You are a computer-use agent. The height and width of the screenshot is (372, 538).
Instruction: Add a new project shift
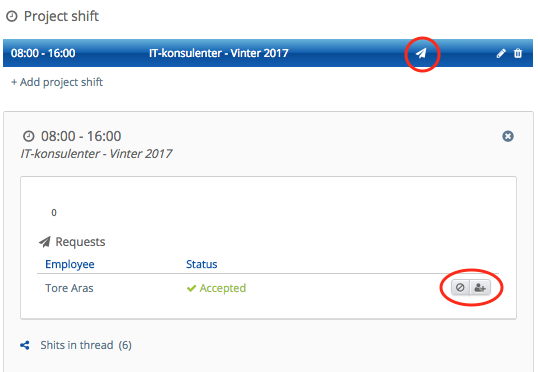pyautogui.click(x=57, y=82)
